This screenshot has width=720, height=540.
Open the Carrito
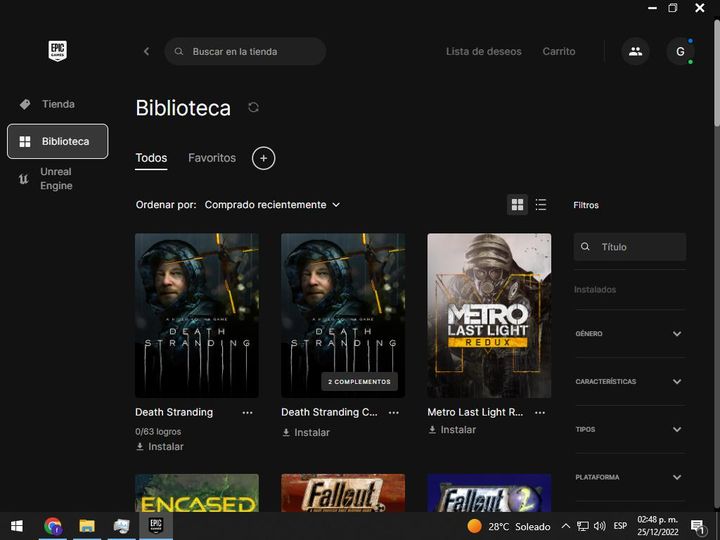(x=559, y=51)
